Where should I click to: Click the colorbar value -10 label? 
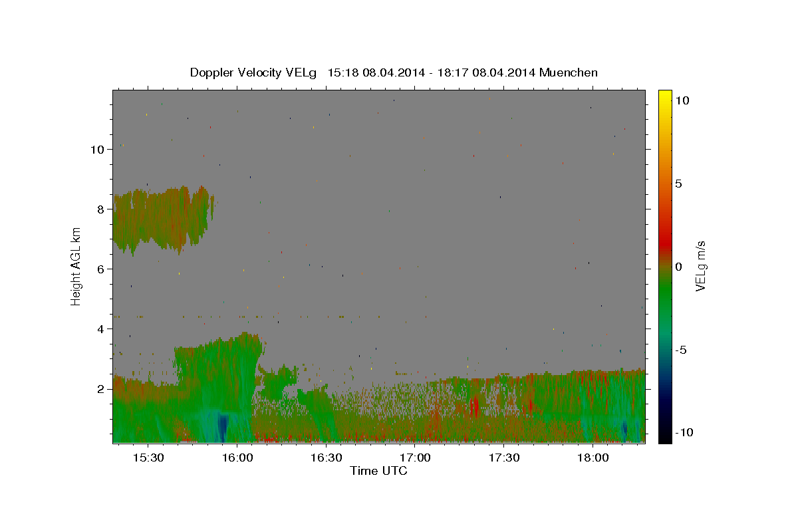[x=684, y=433]
